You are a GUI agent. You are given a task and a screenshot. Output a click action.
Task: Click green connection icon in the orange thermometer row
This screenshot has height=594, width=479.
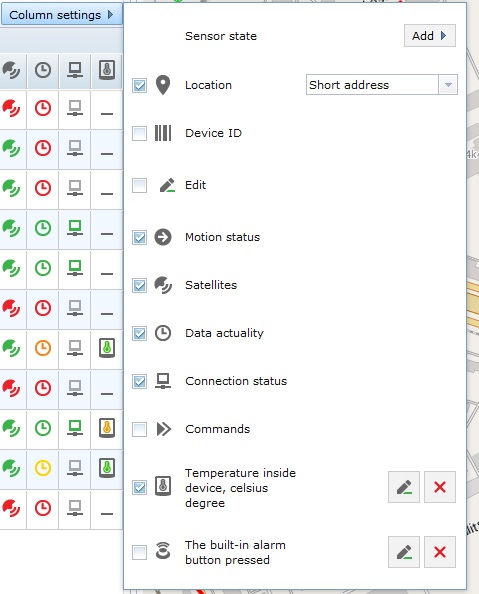tap(75, 428)
